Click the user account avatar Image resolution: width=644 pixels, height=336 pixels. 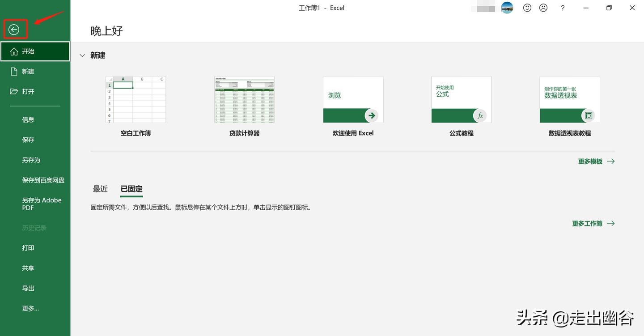click(x=507, y=8)
